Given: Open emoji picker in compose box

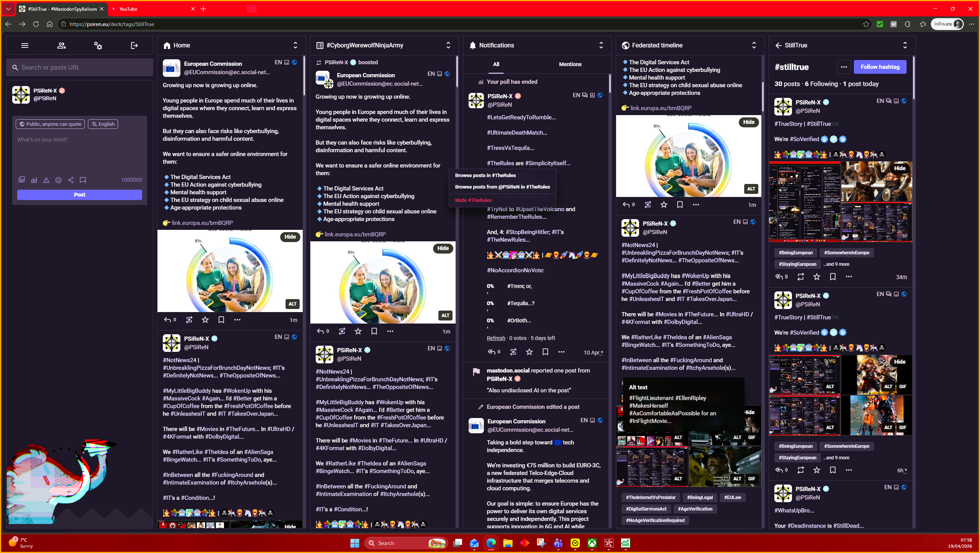Looking at the screenshot, I should (58, 180).
